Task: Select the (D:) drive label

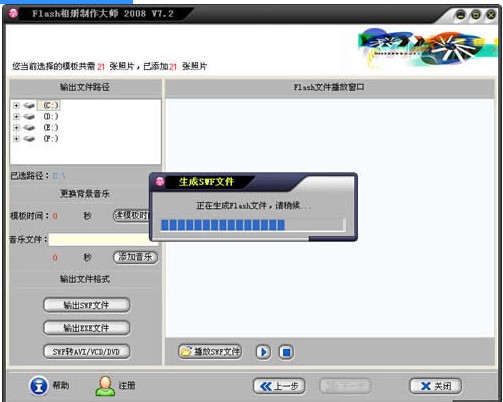Action: click(51, 116)
